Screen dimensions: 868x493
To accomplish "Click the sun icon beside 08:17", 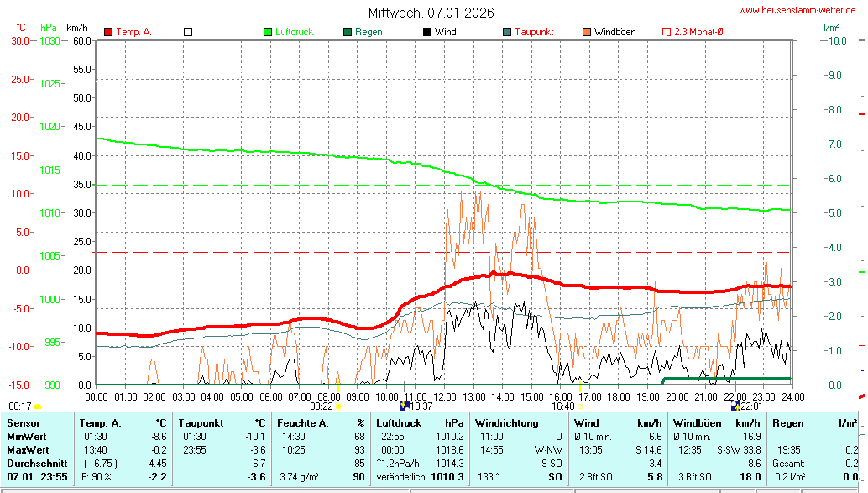I will click(37, 406).
